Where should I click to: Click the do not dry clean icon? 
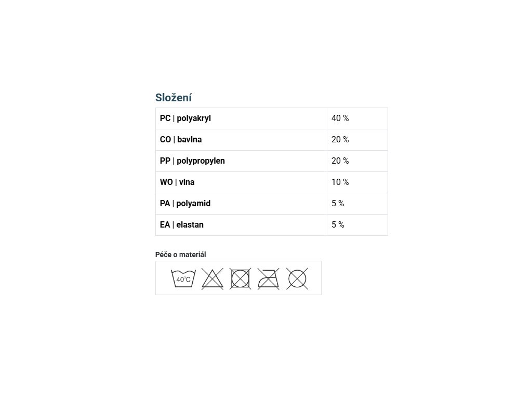point(297,278)
